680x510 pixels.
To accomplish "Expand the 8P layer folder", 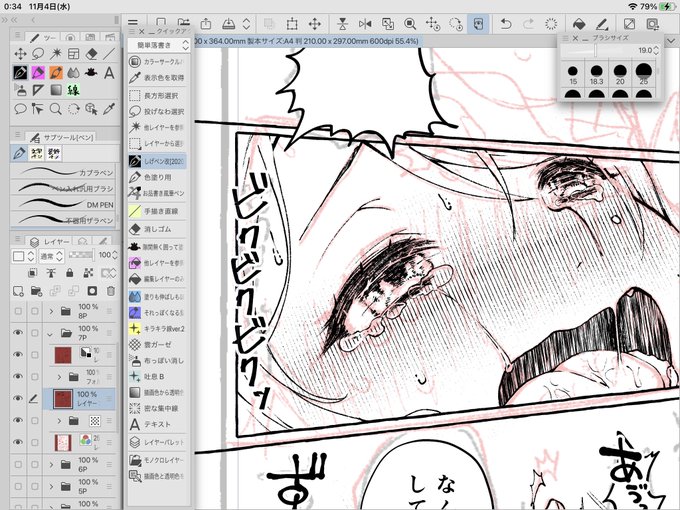I will point(51,311).
